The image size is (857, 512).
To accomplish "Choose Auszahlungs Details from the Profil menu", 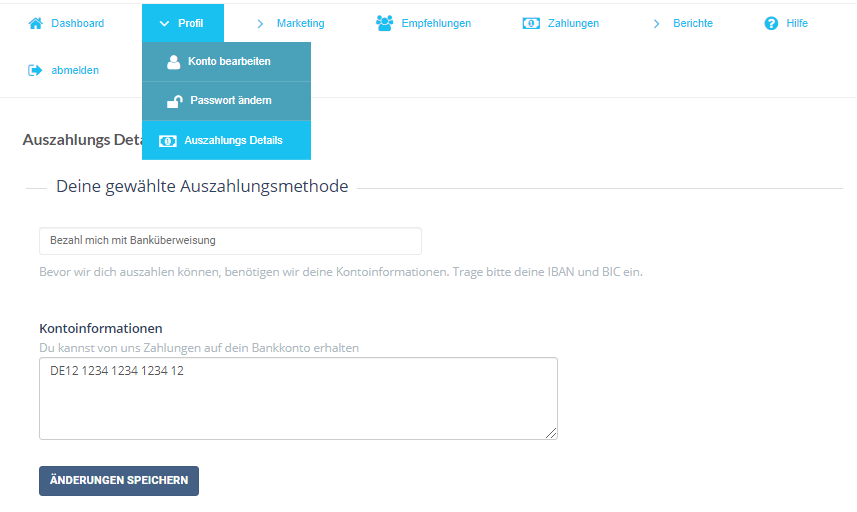I will [x=226, y=140].
